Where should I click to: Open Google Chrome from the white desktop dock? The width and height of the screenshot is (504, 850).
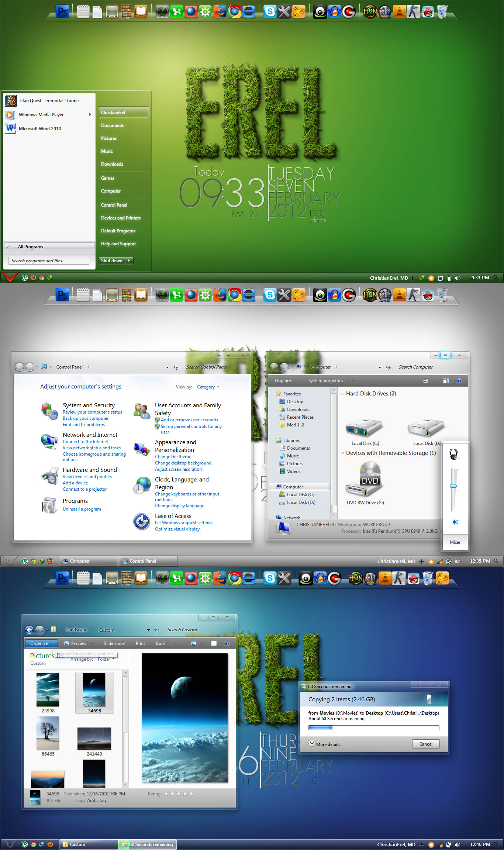click(x=234, y=295)
